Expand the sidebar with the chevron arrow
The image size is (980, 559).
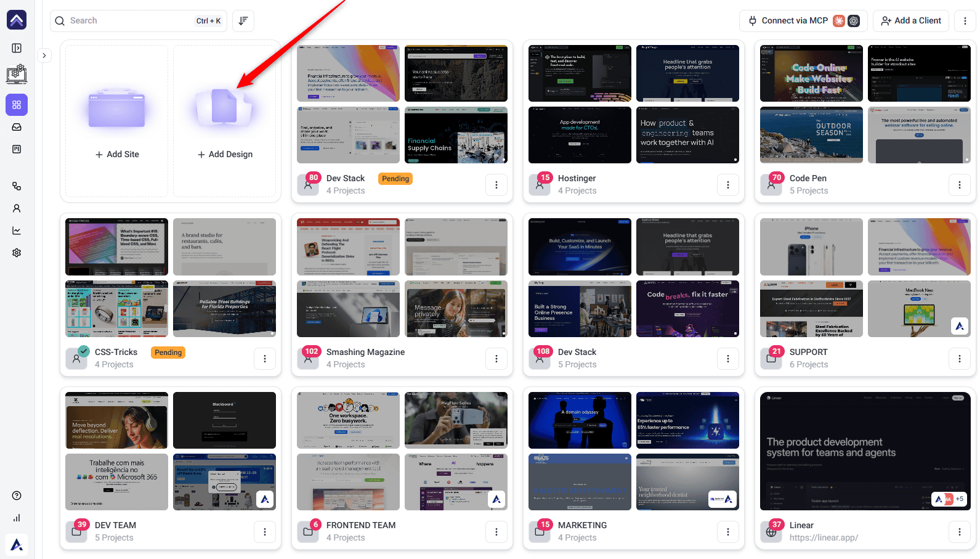tap(44, 55)
